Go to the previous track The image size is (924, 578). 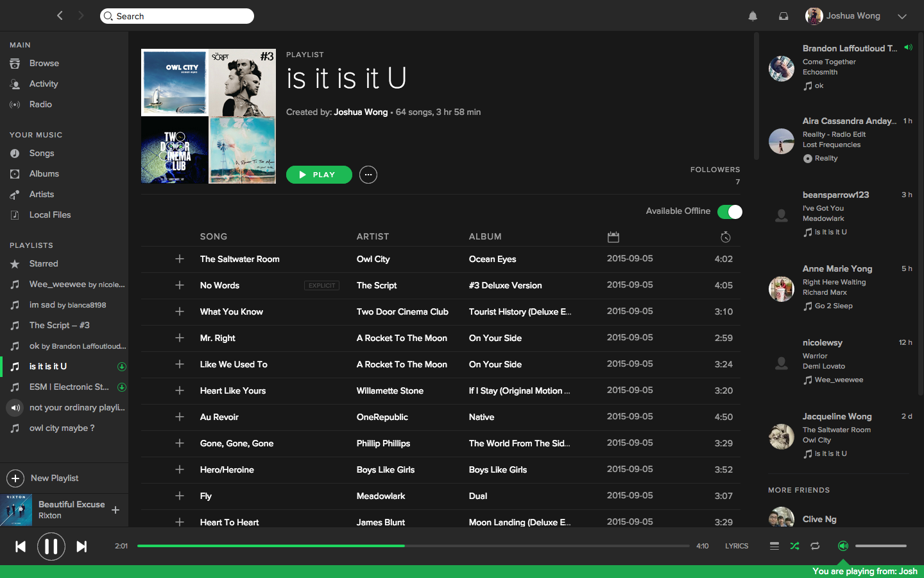tap(21, 547)
